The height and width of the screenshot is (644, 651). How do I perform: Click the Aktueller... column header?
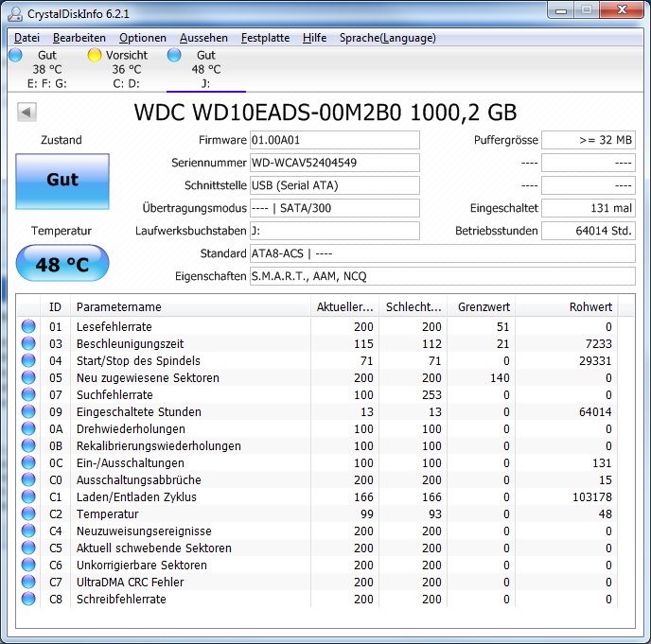point(344,307)
